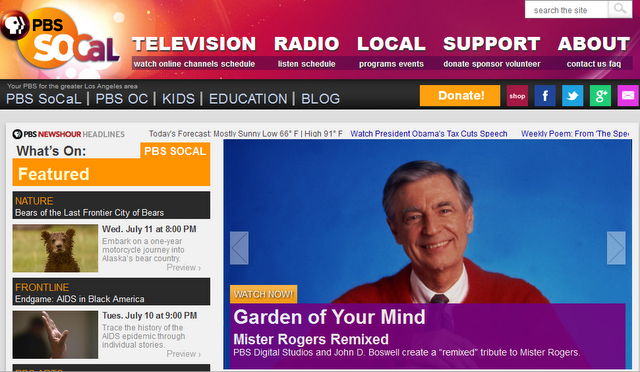This screenshot has width=640, height=372.
Task: Open the Google Plus icon
Action: (600, 96)
